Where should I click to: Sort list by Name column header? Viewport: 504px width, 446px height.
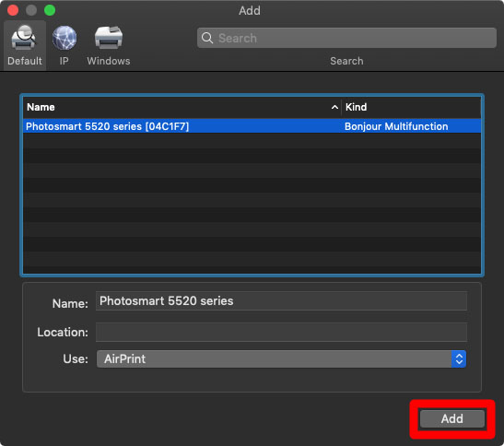coord(41,107)
